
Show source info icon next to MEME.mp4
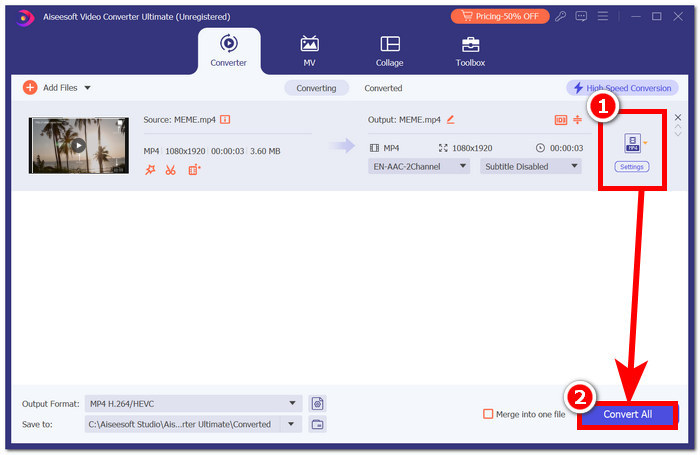(225, 120)
